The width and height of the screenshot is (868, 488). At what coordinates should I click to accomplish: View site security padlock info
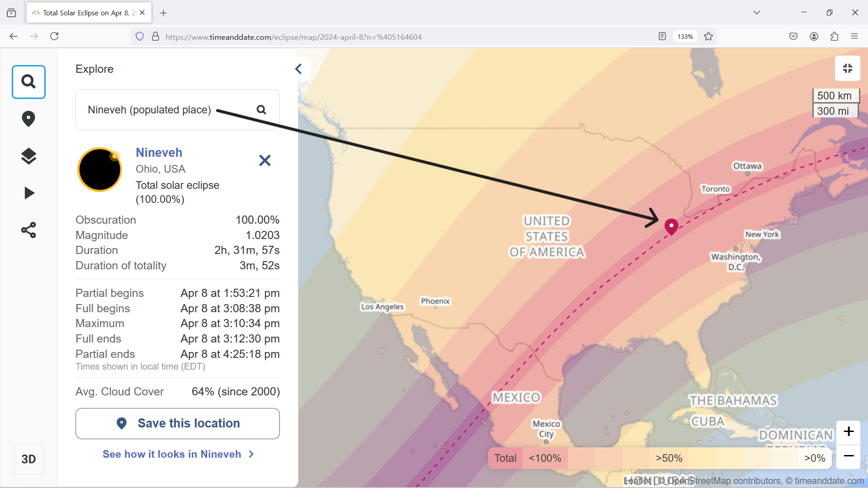[156, 37]
